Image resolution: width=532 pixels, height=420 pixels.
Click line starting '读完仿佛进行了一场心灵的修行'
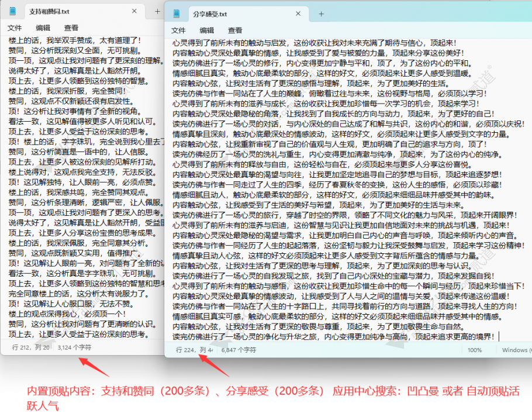point(322,63)
